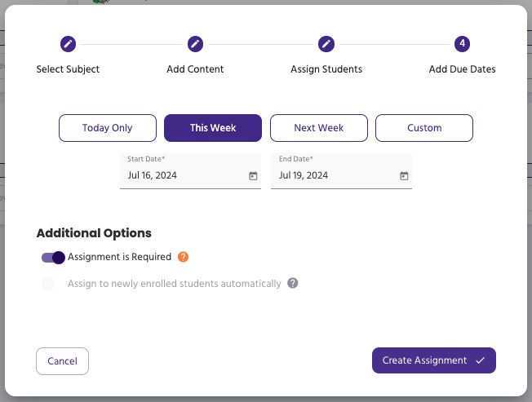
Task: Go to the Assign Students step label
Action: [x=326, y=69]
